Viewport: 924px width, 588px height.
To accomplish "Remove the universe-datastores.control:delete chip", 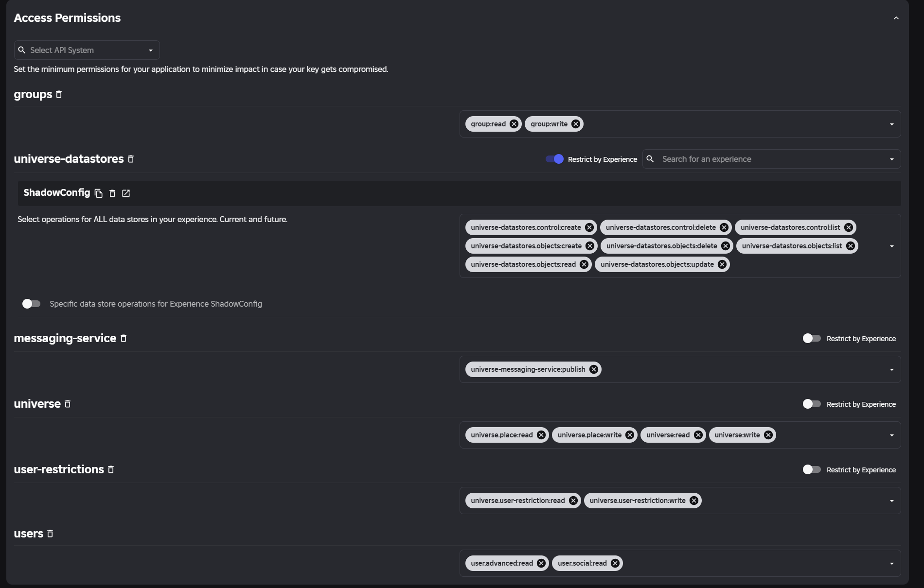I will [x=724, y=227].
